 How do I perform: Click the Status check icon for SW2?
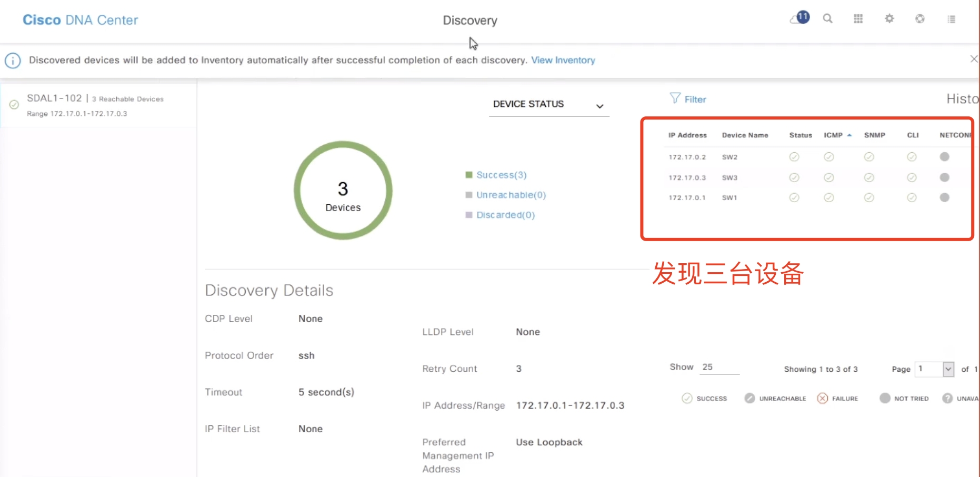[x=794, y=157]
